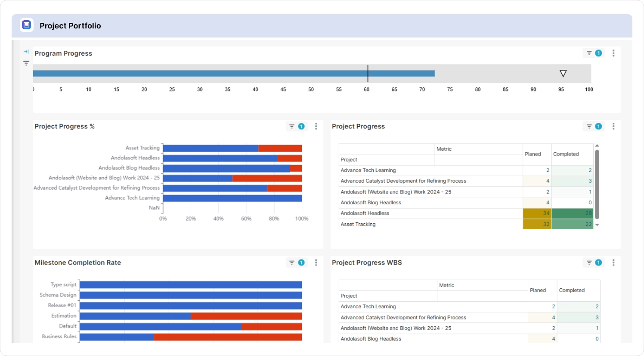The width and height of the screenshot is (644, 356).
Task: Click the filter icon on Project Progress table
Action: coord(589,126)
